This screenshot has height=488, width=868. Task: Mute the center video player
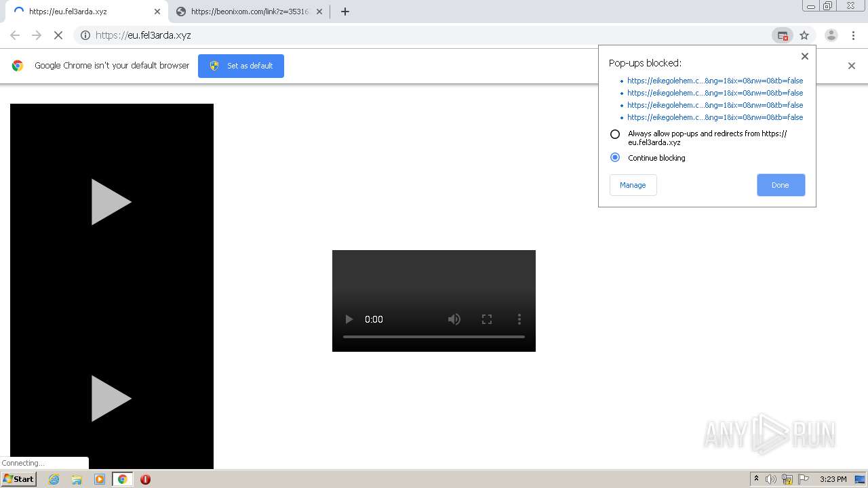click(x=454, y=319)
